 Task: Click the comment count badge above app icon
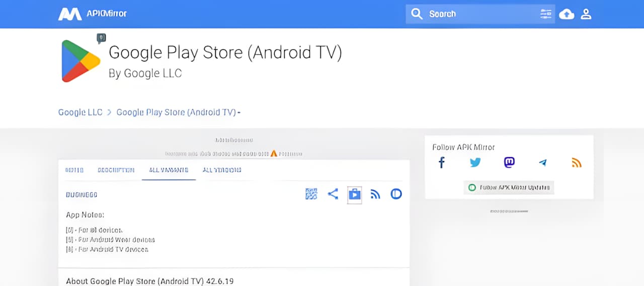pos(102,38)
